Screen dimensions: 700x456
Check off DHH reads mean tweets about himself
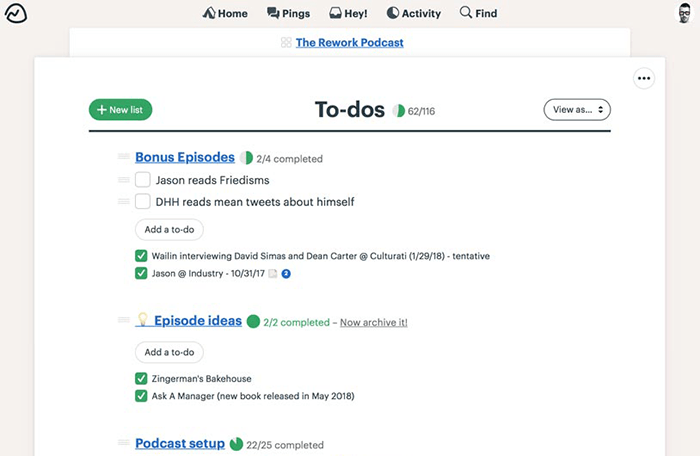[143, 202]
